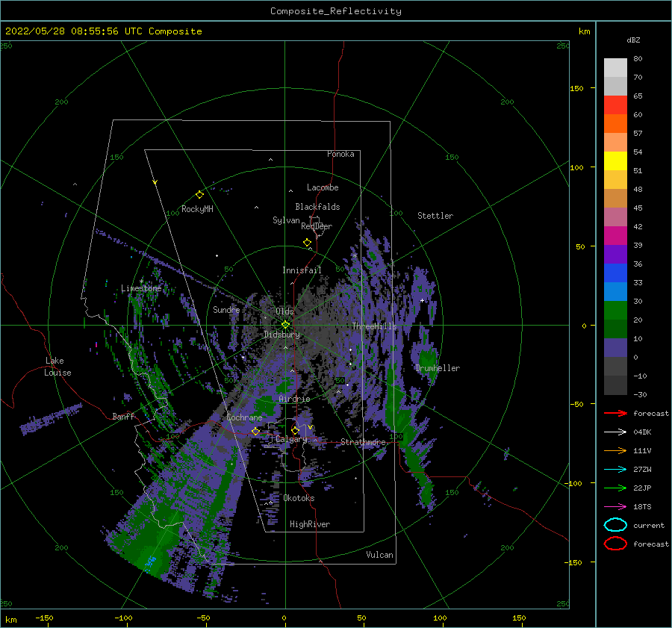Click the Sundre city label
Viewport: 672px width, 628px height.
point(226,309)
